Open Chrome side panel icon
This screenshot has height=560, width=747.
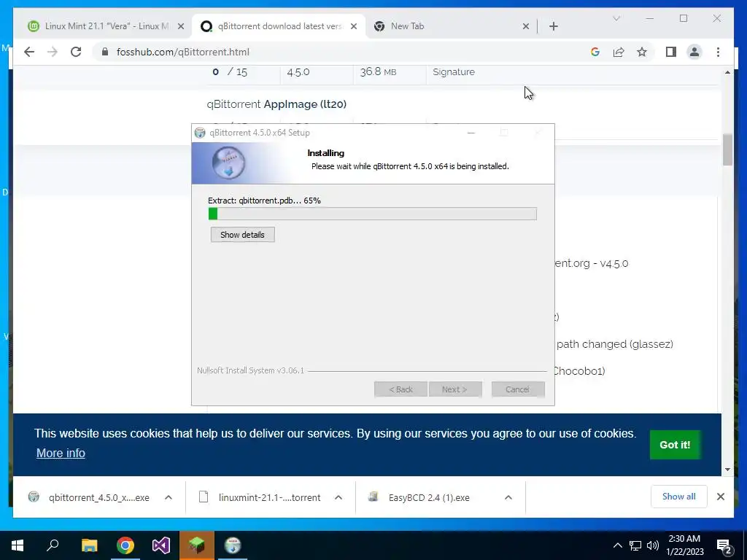tap(671, 52)
